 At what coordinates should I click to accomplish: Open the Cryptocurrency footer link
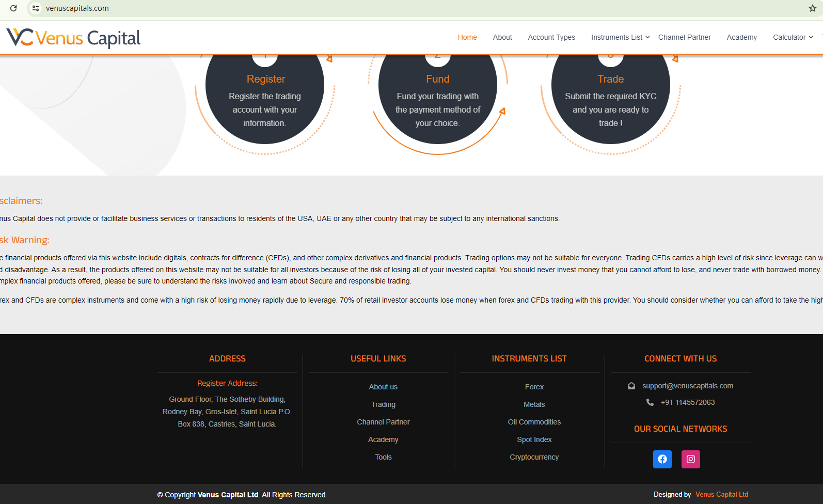534,457
